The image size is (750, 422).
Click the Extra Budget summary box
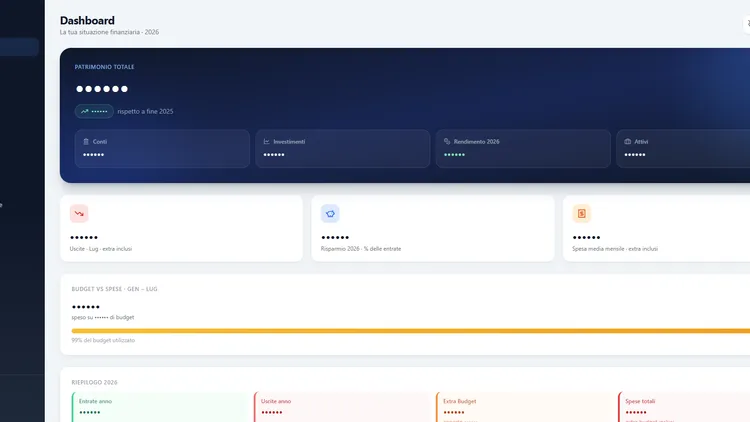click(x=525, y=407)
